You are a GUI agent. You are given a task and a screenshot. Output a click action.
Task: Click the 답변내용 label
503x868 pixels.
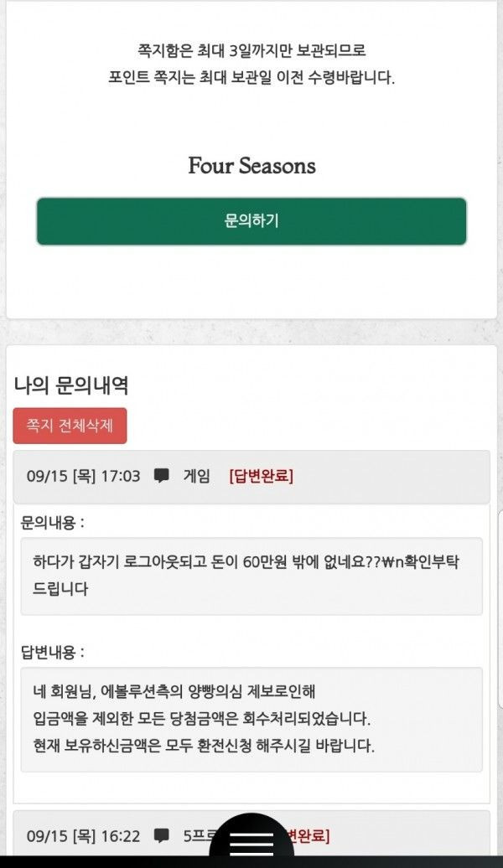pos(52,652)
